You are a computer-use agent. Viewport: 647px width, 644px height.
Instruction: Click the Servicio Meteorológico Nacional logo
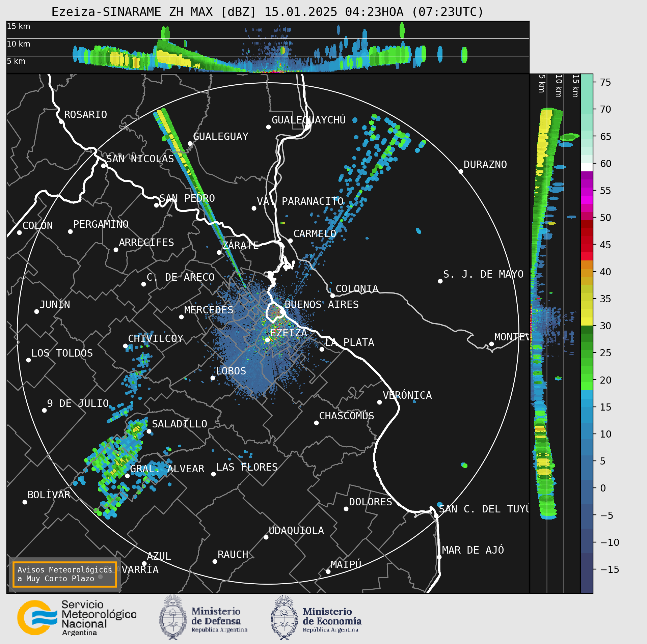coord(77,618)
